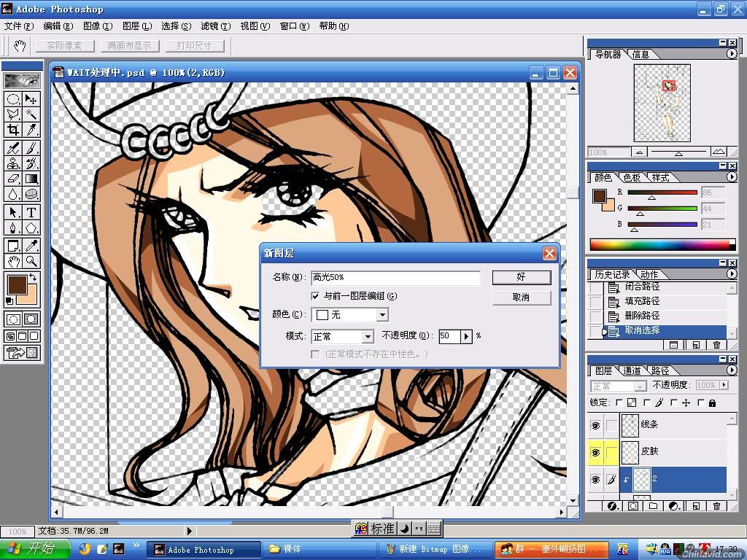
Task: Select the Slice tool
Action: point(31,130)
